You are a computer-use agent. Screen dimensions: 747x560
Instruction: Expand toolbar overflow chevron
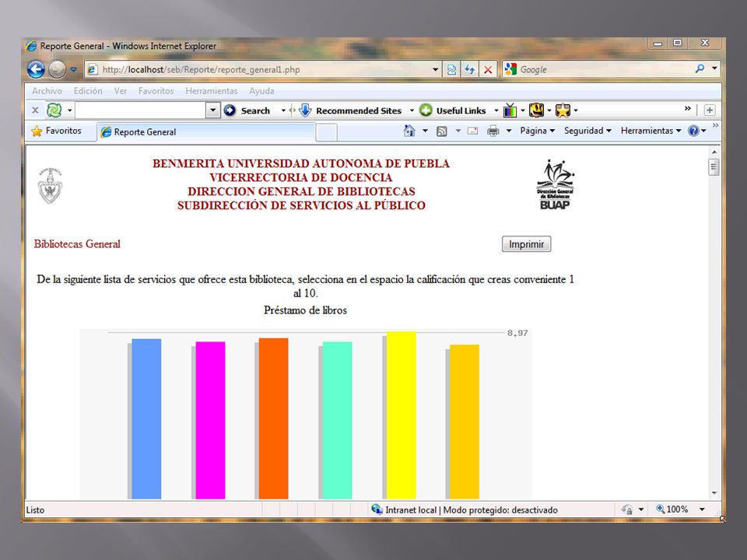point(687,109)
